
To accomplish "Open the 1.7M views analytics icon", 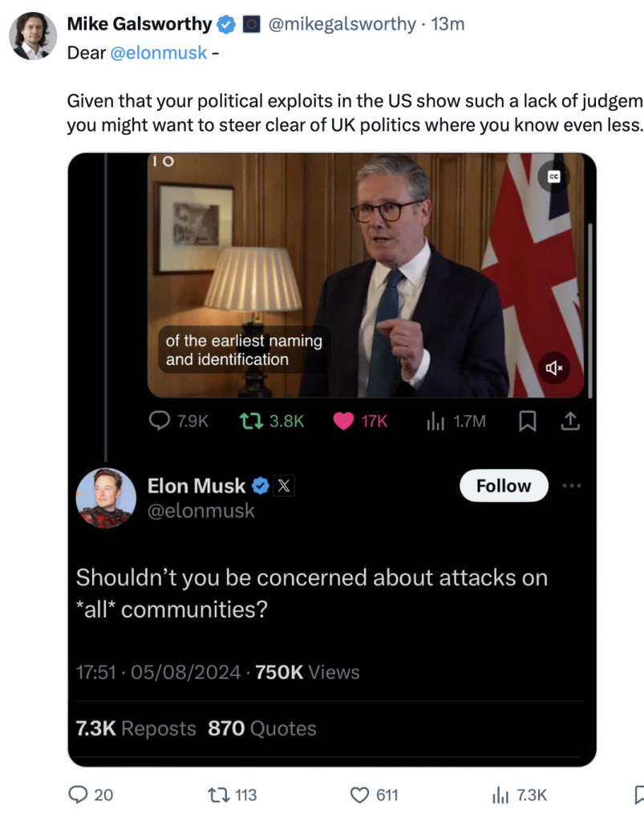I will point(435,421).
